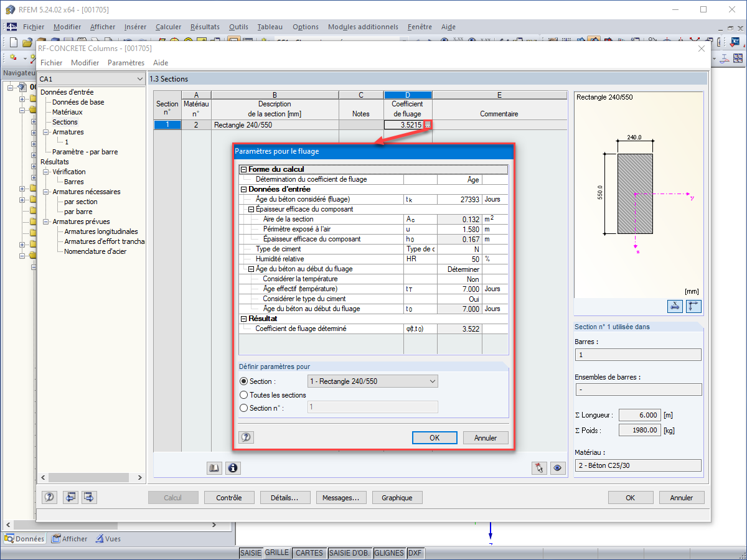The height and width of the screenshot is (560, 747).
Task: Select the Section radio button
Action: (244, 381)
